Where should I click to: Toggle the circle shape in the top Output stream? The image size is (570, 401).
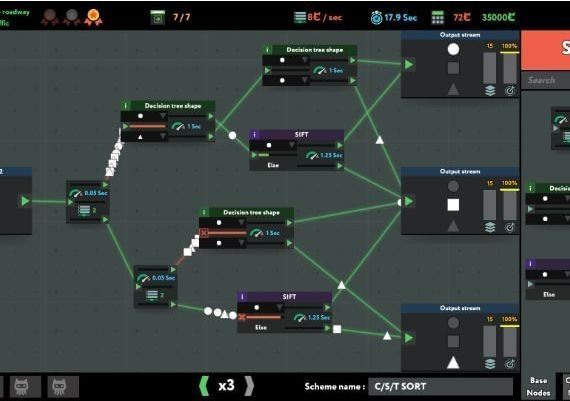[453, 49]
